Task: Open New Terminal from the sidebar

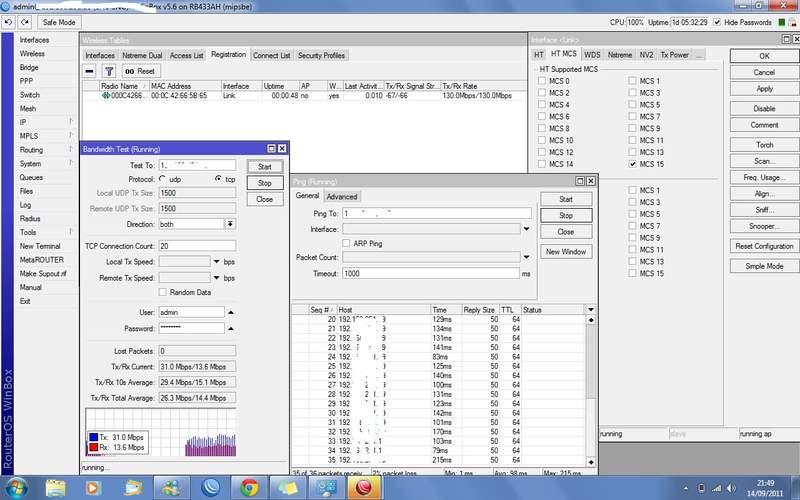Action: click(x=40, y=246)
